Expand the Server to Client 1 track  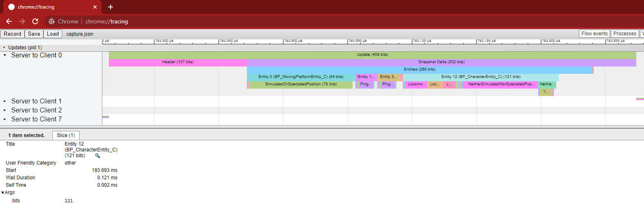(x=5, y=101)
